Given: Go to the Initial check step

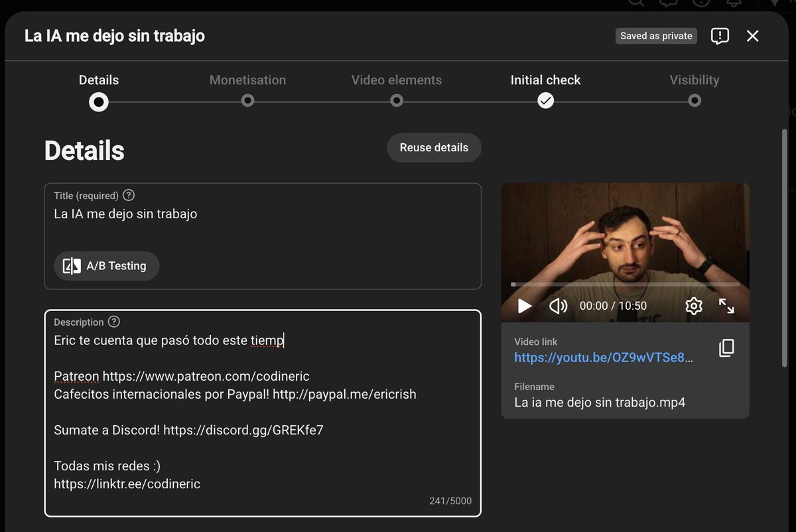Looking at the screenshot, I should coord(545,92).
